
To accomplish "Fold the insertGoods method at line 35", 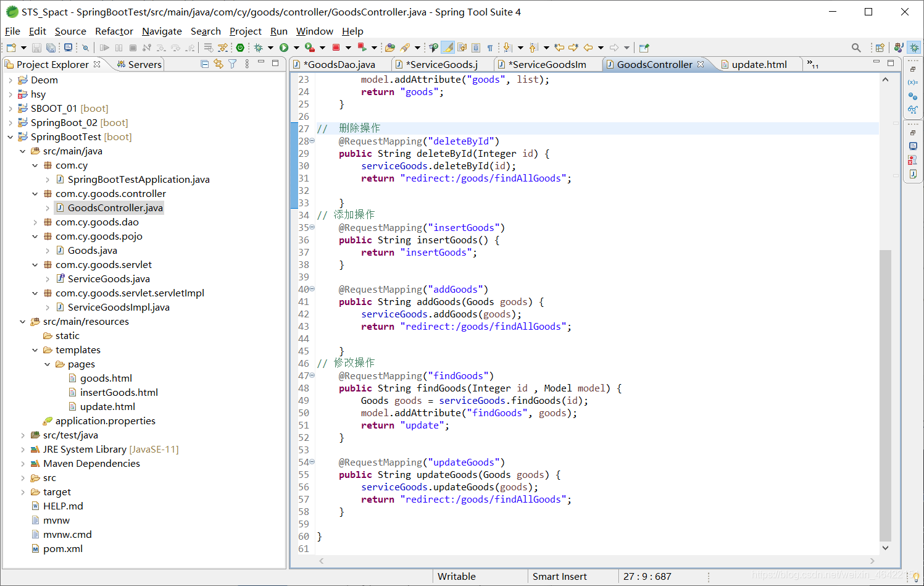I will (x=312, y=227).
